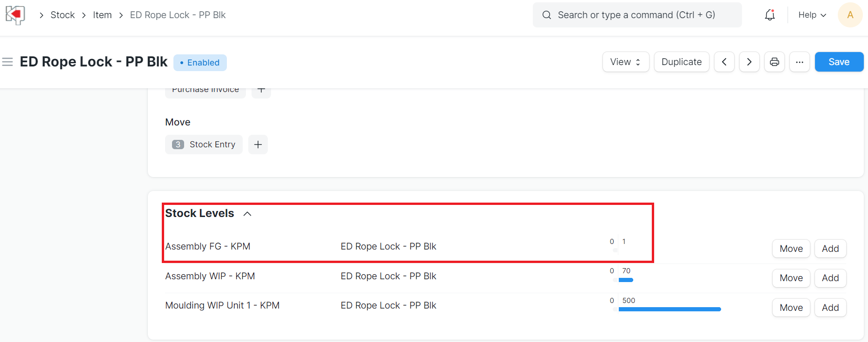Image resolution: width=868 pixels, height=342 pixels.
Task: Click Move for Assembly WIP - KPM
Action: [791, 278]
